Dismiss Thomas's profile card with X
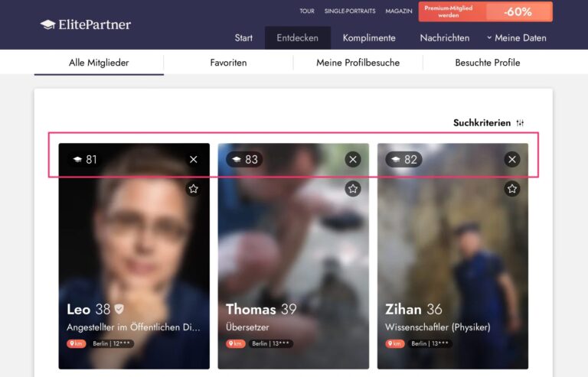The image size is (588, 377). click(352, 159)
